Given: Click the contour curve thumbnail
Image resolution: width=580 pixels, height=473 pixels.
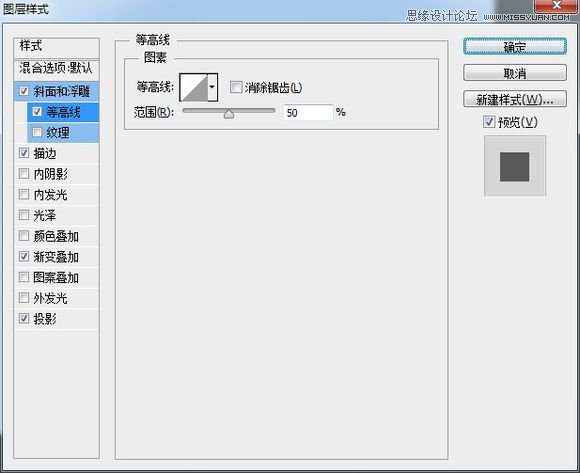Looking at the screenshot, I should point(194,87).
